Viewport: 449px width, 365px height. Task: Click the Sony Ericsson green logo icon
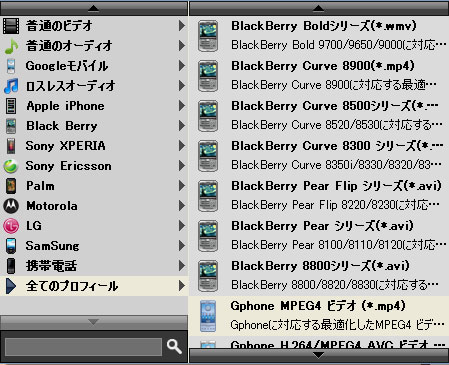click(11, 166)
